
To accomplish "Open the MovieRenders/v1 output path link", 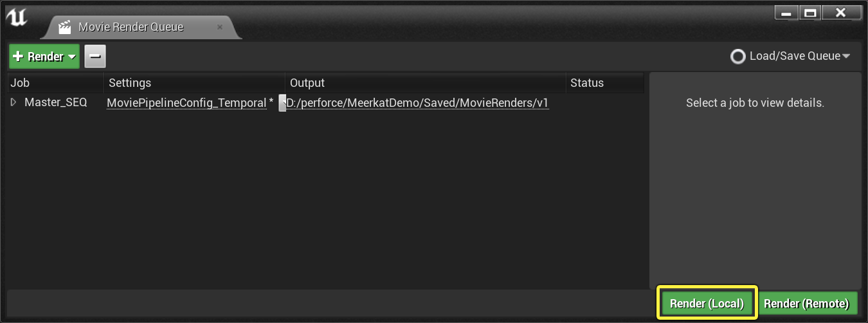I will pos(417,103).
